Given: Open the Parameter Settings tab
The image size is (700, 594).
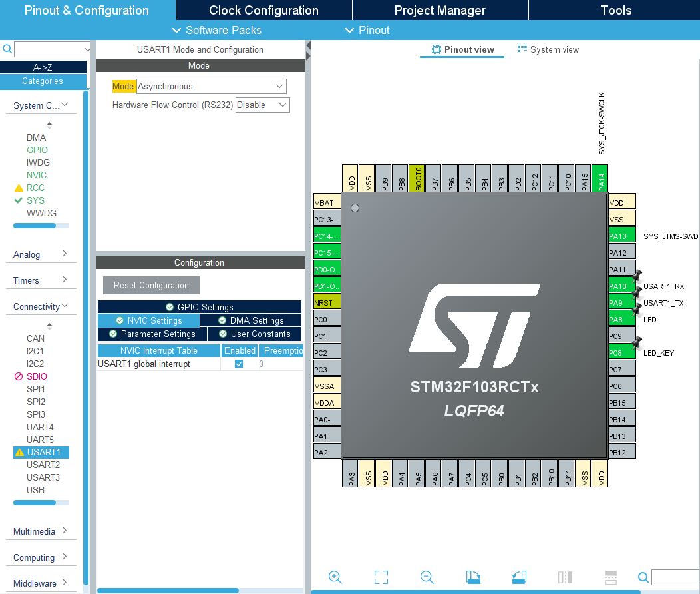Looking at the screenshot, I should point(152,334).
